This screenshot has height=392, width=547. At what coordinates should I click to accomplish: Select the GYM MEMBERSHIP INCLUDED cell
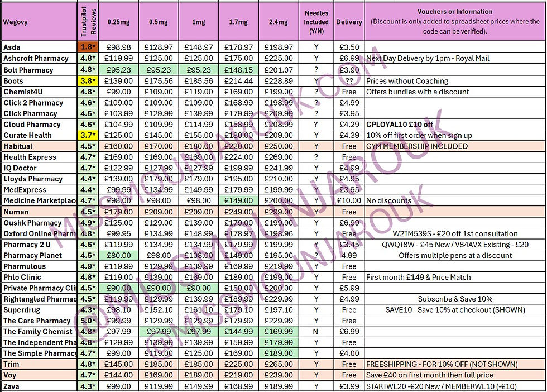click(455, 146)
